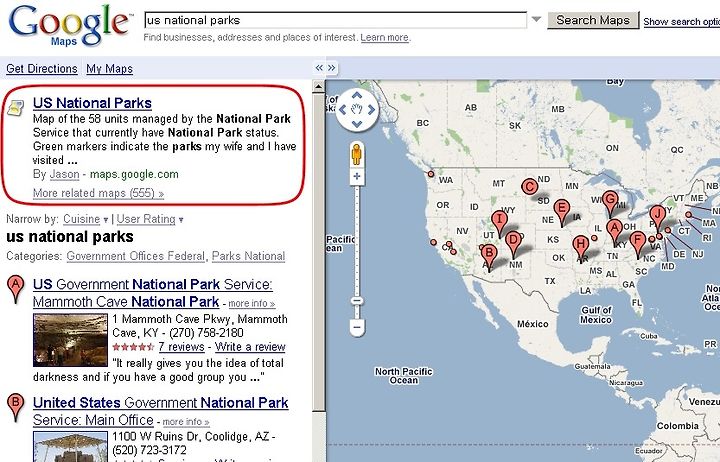The width and height of the screenshot is (720, 462).
Task: Click map marker B in Arizona
Action: [489, 253]
